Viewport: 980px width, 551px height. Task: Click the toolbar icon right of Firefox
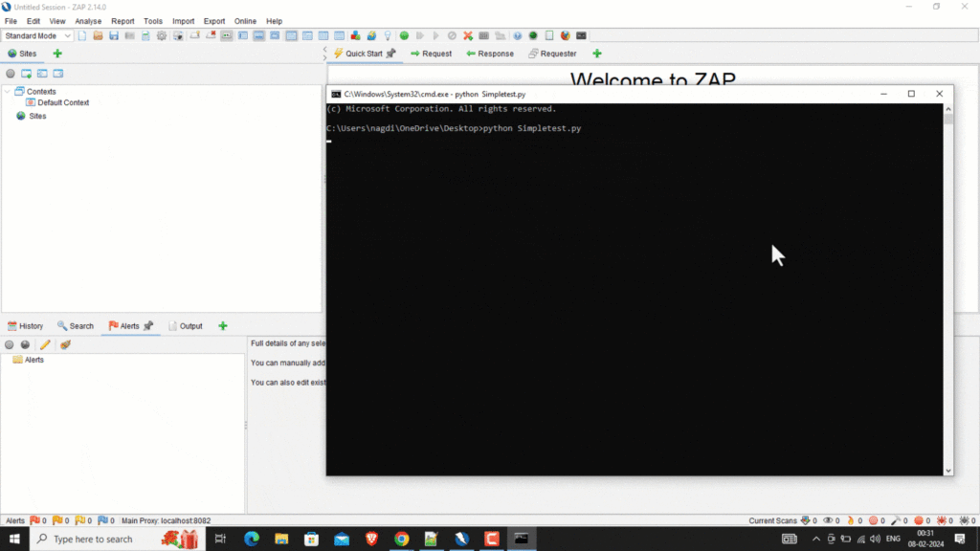[581, 35]
